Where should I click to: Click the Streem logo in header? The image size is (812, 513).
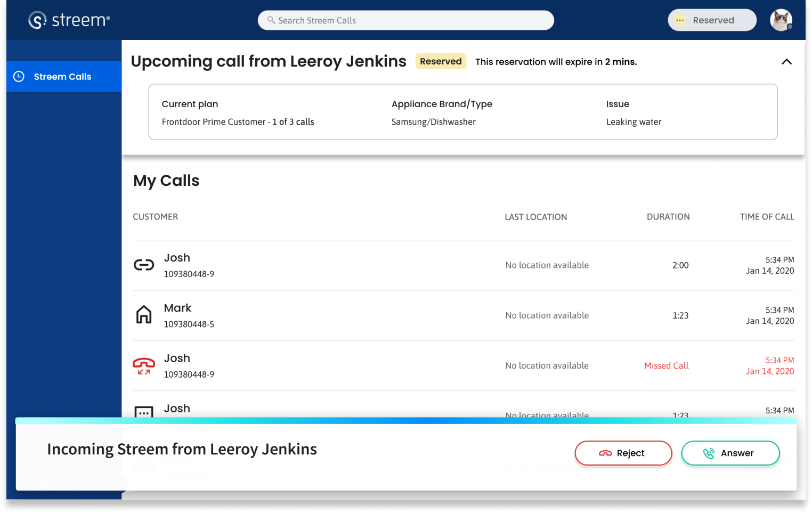point(69,20)
